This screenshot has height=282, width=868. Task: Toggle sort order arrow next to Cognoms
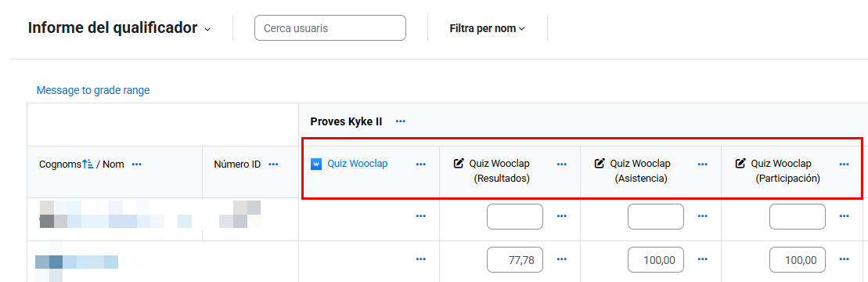point(88,164)
